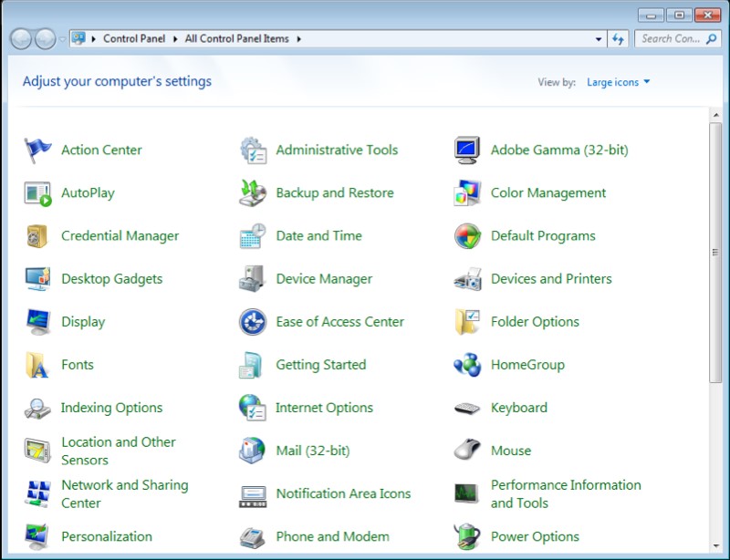Open the Fonts folder icon

coord(37,365)
